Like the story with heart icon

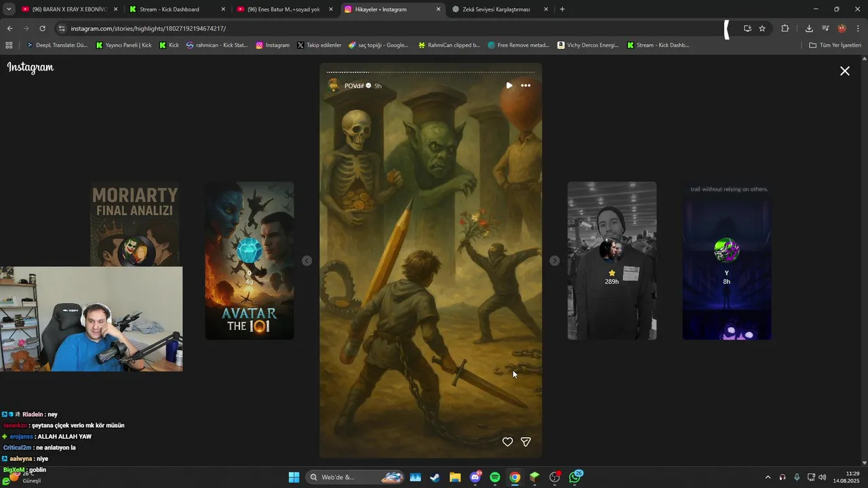click(507, 442)
